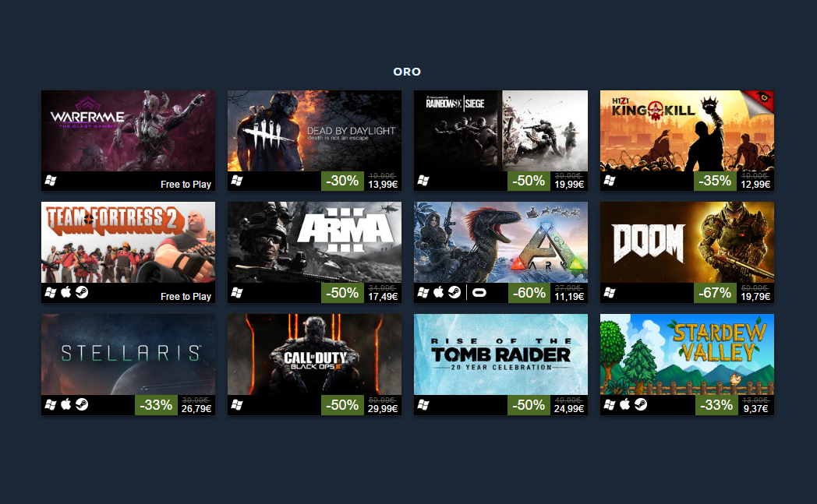
Task: Click the 29,99€ Call of Duty price
Action: 383,409
